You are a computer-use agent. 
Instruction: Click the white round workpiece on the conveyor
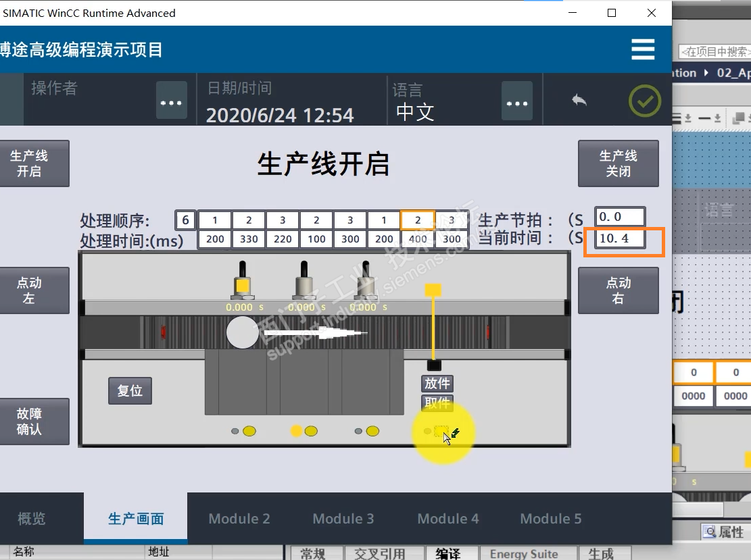coord(243,332)
